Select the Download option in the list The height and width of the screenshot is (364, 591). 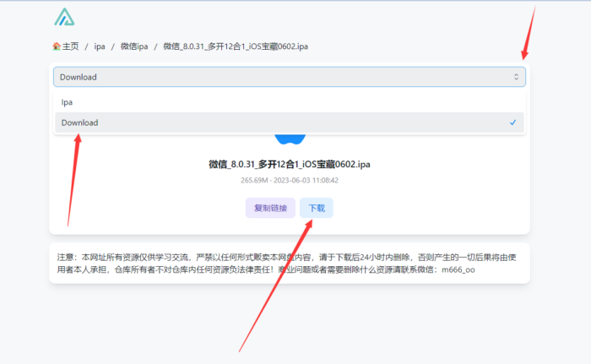[x=290, y=122]
